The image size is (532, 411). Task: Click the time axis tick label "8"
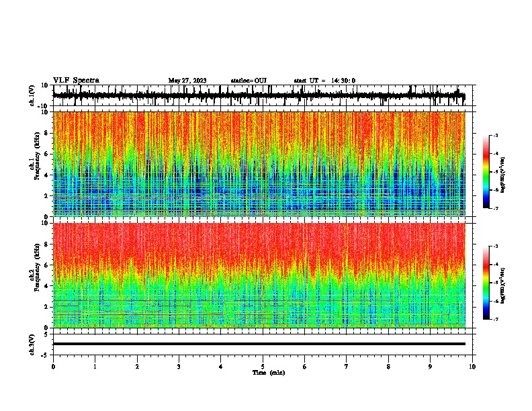point(388,367)
